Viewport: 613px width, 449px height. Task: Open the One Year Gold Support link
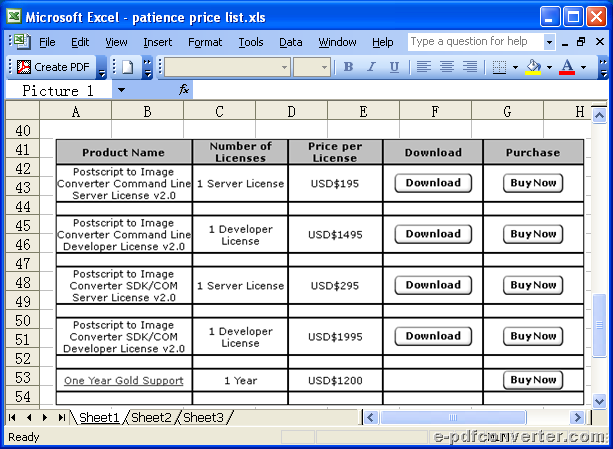pyautogui.click(x=124, y=381)
